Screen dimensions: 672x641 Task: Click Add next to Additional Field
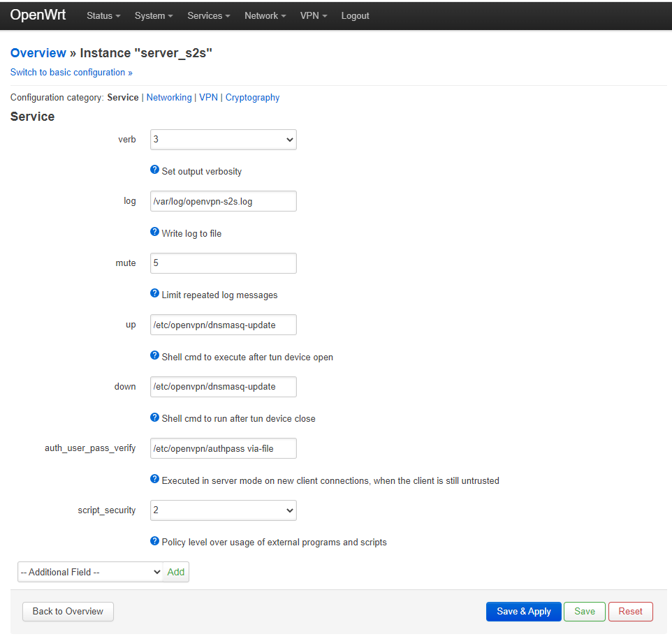click(176, 572)
